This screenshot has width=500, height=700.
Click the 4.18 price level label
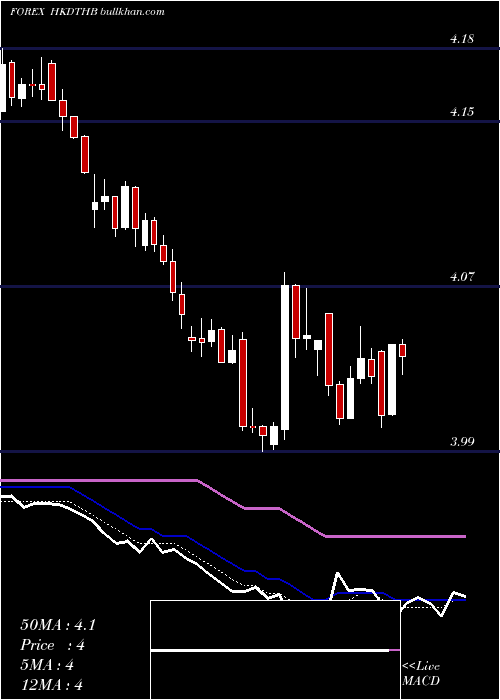[462, 39]
